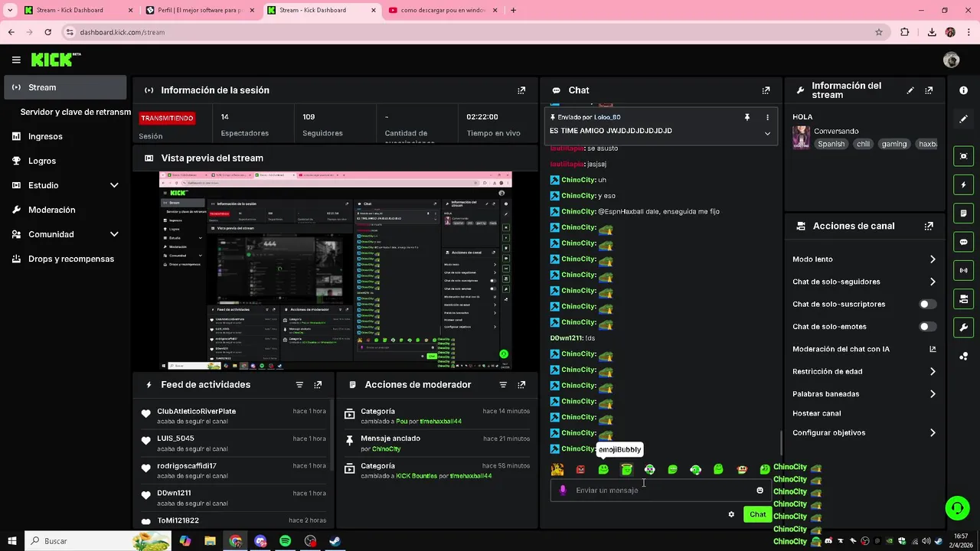Filter the Acciones de moderador list
Screen dimensions: 980x551
click(503, 385)
